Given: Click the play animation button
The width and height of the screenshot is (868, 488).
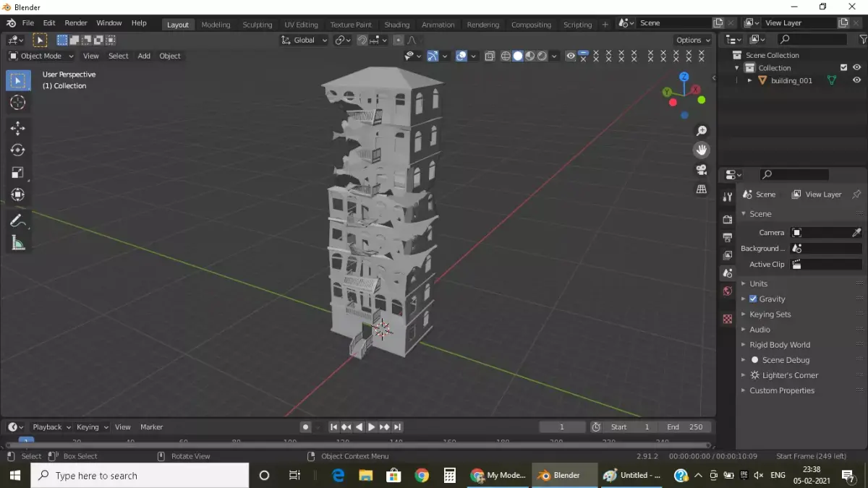Looking at the screenshot, I should pos(372,427).
